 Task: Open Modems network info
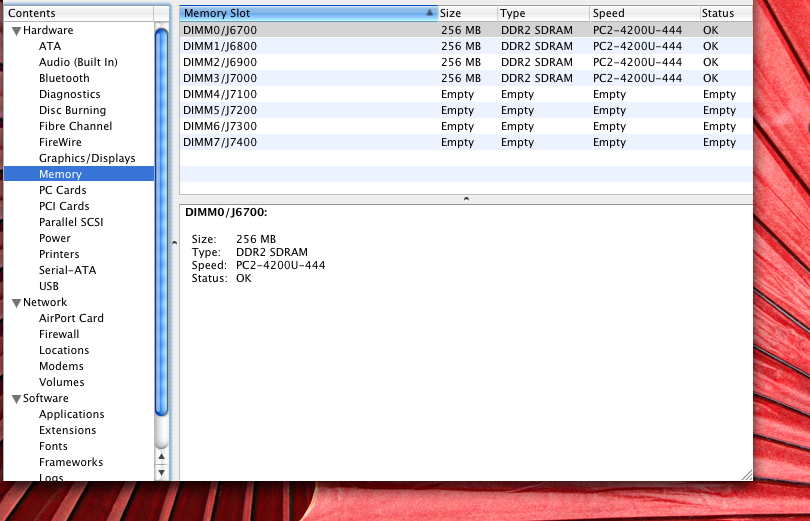point(61,366)
